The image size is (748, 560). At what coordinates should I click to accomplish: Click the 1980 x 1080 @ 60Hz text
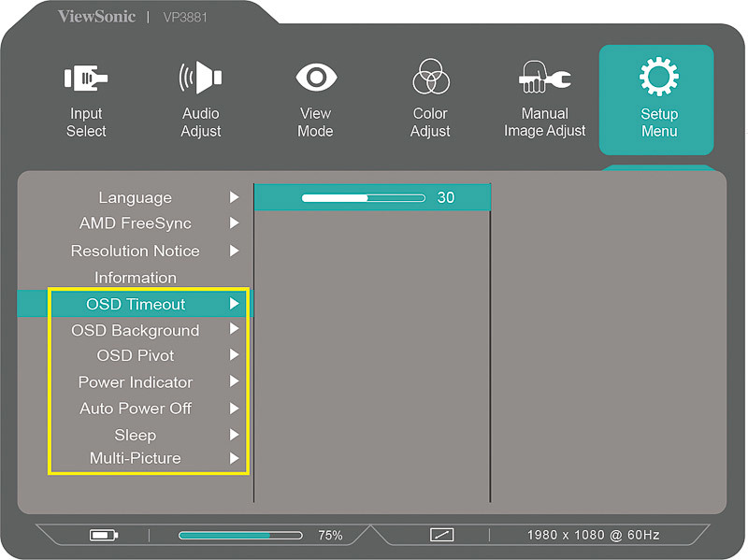594,535
